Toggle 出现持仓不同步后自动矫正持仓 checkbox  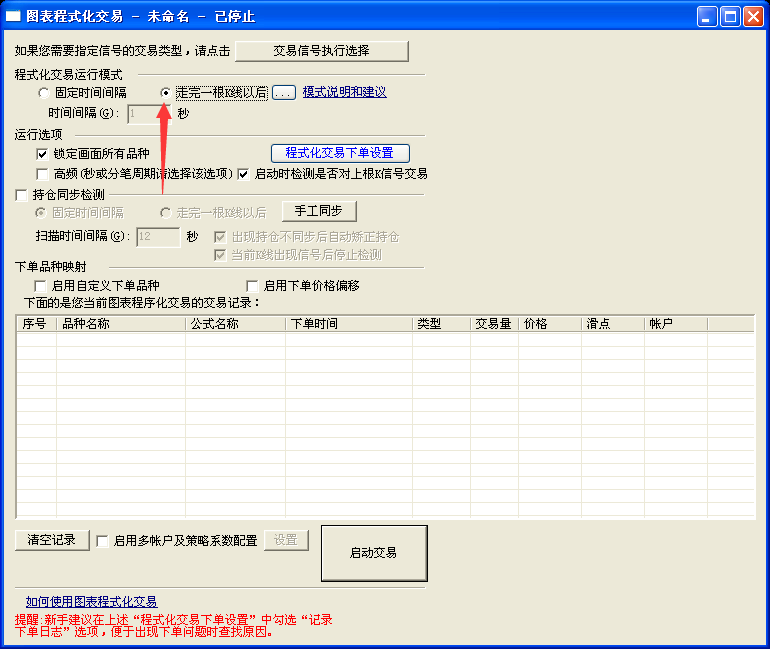(220, 237)
